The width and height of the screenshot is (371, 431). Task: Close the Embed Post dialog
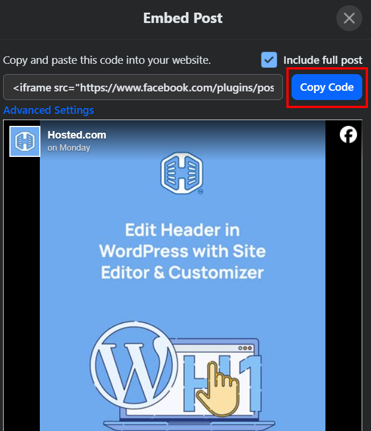[349, 18]
